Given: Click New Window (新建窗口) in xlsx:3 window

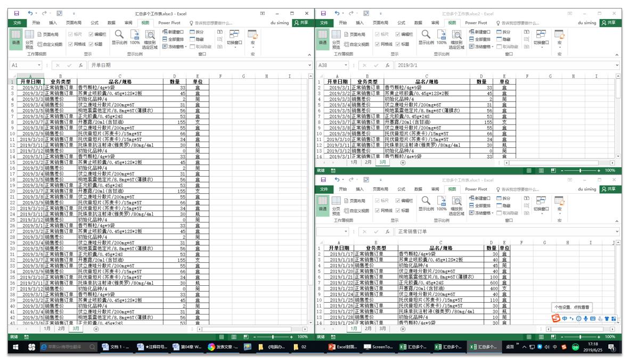Looking at the screenshot, I should click(x=173, y=32).
